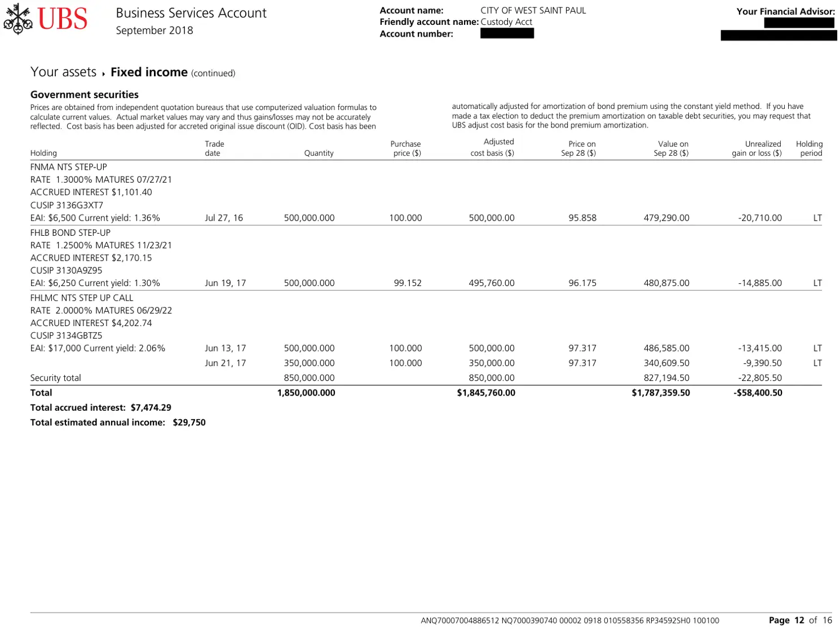Select trade date "Jun 21, 17"

click(x=226, y=363)
